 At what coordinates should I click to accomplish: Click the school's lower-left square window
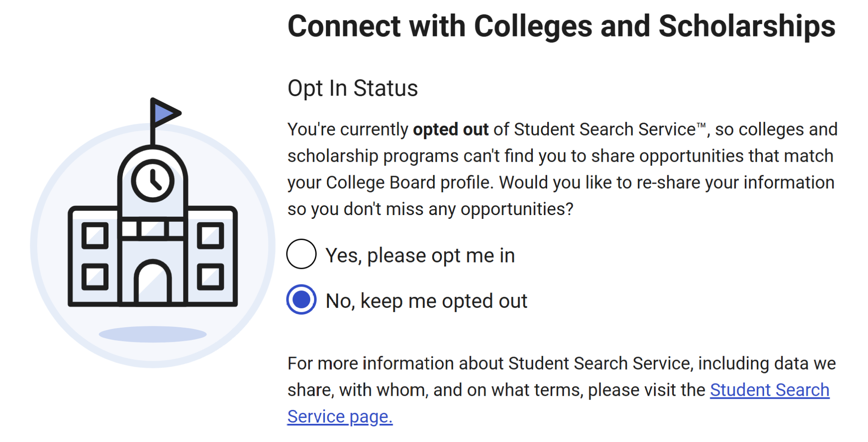click(95, 277)
